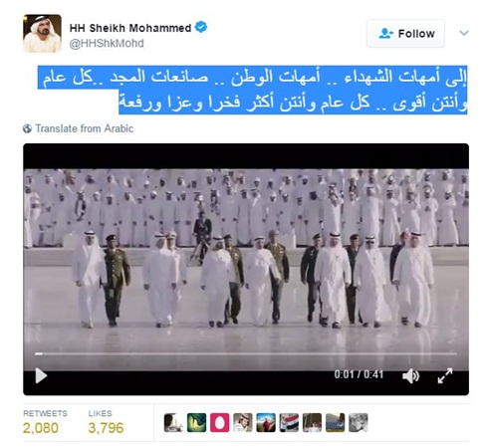Mute the video with the speaker icon

point(410,376)
